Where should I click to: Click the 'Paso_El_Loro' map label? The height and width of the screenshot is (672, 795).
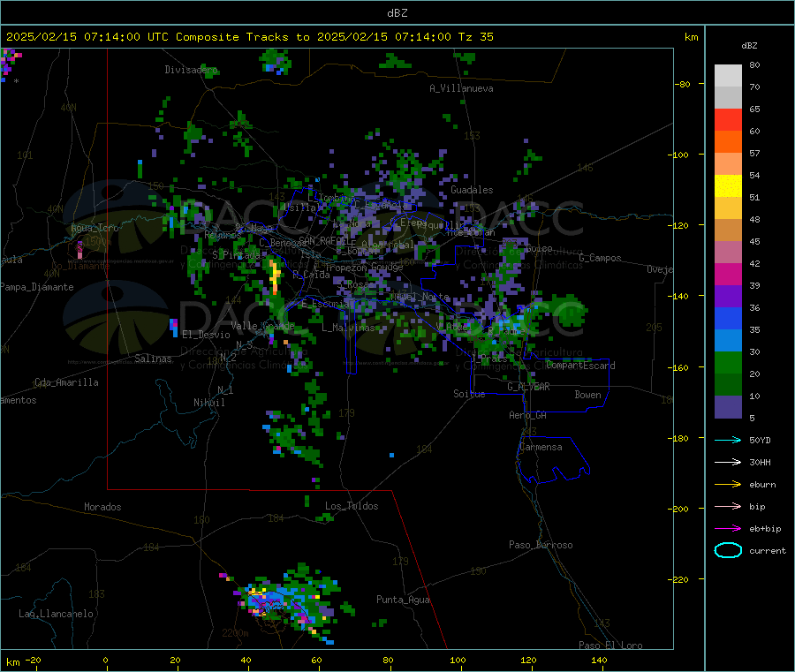(x=610, y=646)
